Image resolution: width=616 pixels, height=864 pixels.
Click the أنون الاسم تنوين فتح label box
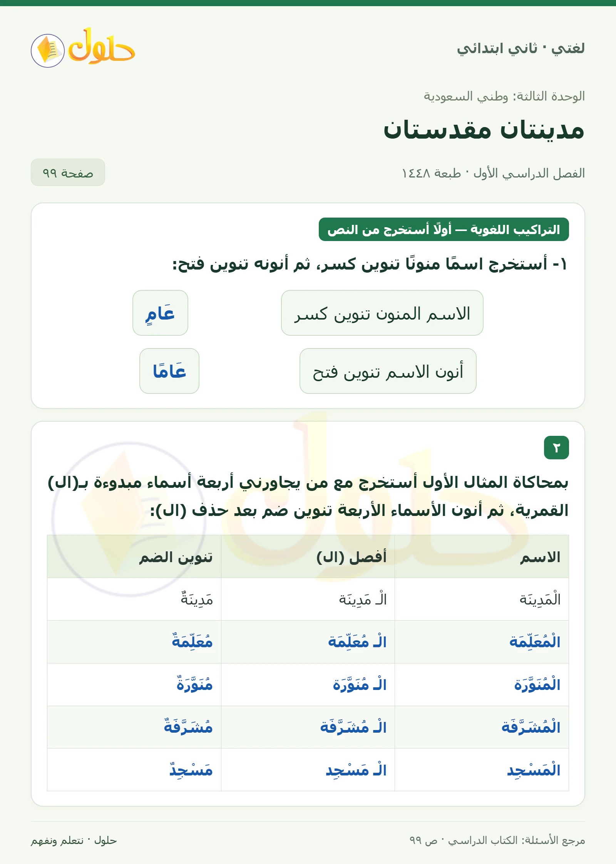click(x=388, y=371)
